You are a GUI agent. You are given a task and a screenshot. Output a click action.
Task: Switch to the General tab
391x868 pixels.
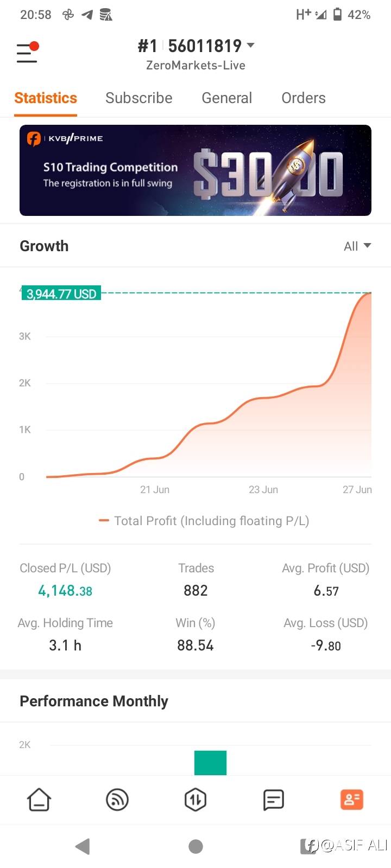pos(226,98)
